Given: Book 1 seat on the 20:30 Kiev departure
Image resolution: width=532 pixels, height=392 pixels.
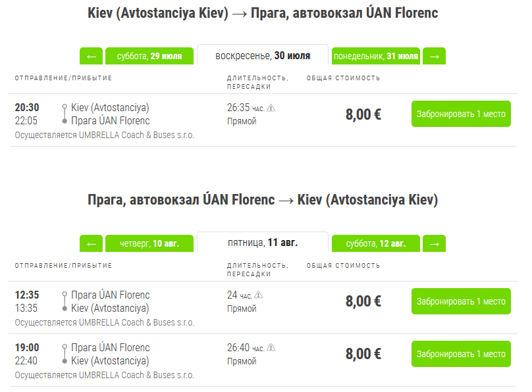Looking at the screenshot, I should (x=461, y=114).
